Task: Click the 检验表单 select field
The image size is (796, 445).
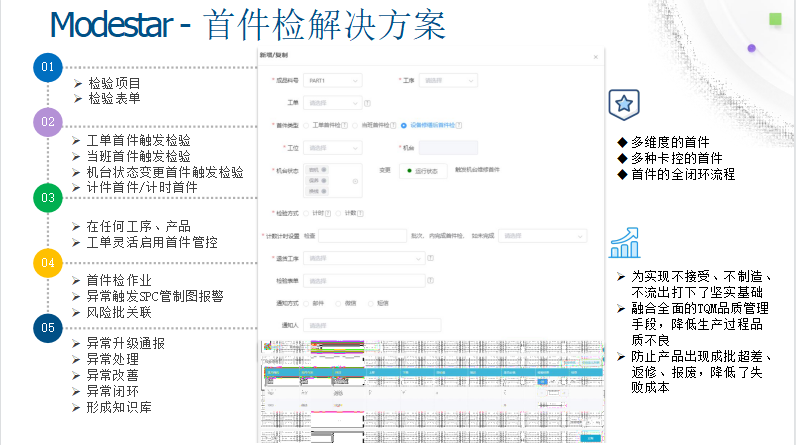Action: tap(363, 281)
